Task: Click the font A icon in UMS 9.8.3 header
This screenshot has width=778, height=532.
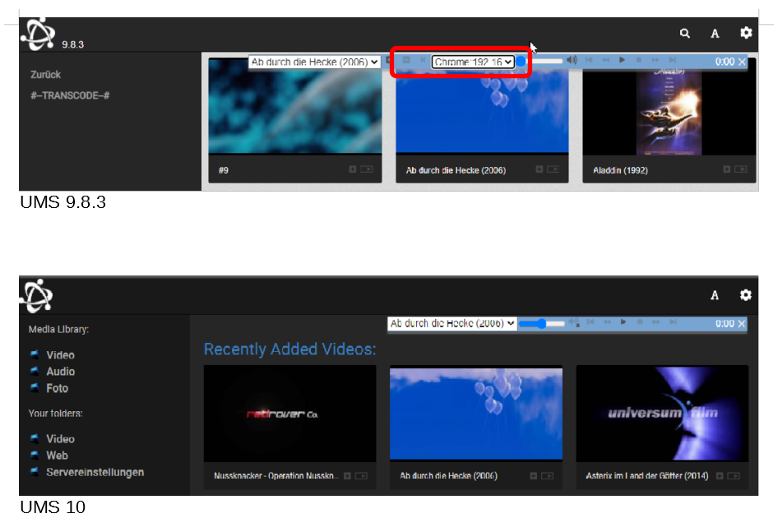Action: point(715,33)
